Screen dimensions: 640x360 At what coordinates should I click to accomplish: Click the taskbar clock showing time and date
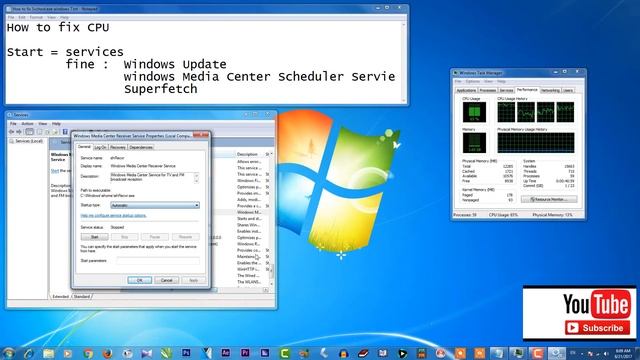point(623,354)
